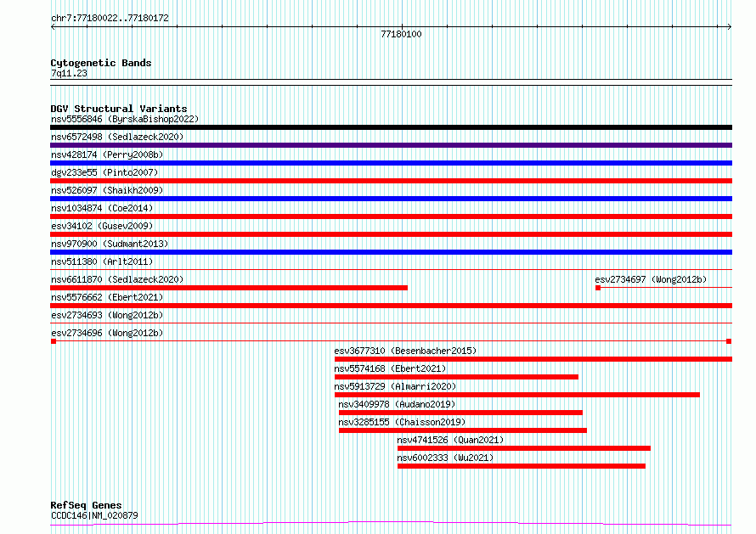Open the esv2734697 (Wong2012b) label
The width and height of the screenshot is (756, 534).
651,279
